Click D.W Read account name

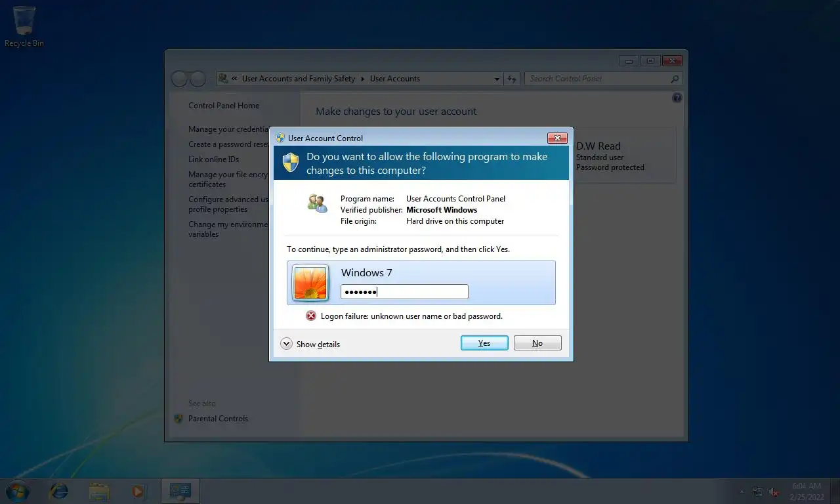point(598,146)
